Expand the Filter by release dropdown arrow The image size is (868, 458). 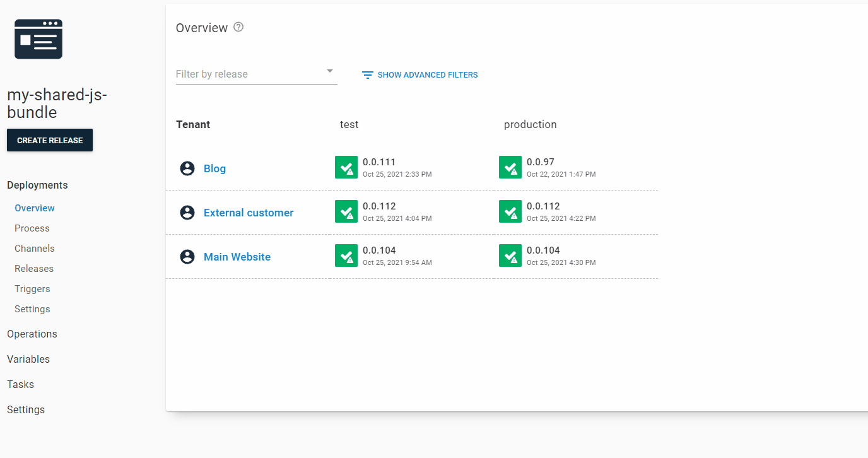[x=330, y=71]
